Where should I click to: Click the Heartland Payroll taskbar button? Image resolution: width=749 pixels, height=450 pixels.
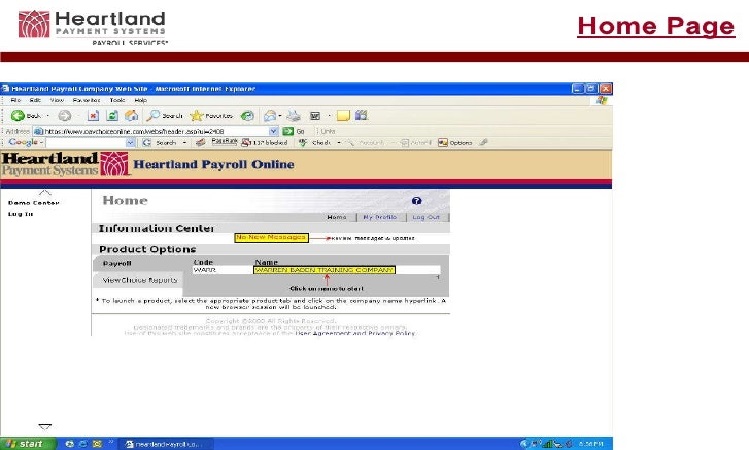coord(163,444)
